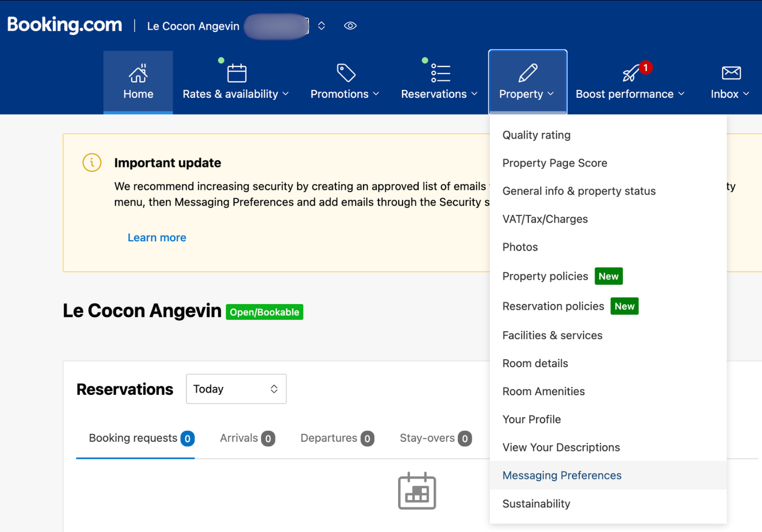This screenshot has height=532, width=762.
Task: Click the Le Cocon Angevin page heading
Action: pos(142,311)
